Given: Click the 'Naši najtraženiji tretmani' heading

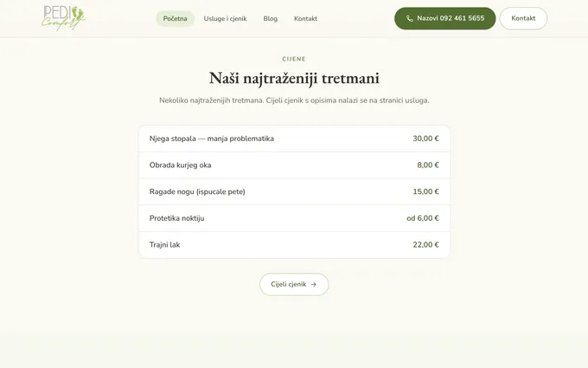Looking at the screenshot, I should click(x=294, y=78).
